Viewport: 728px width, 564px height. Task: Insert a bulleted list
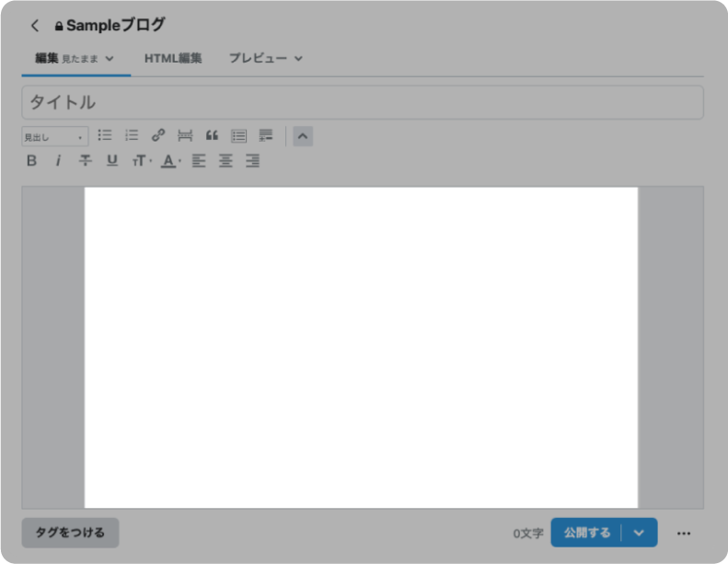click(x=105, y=135)
